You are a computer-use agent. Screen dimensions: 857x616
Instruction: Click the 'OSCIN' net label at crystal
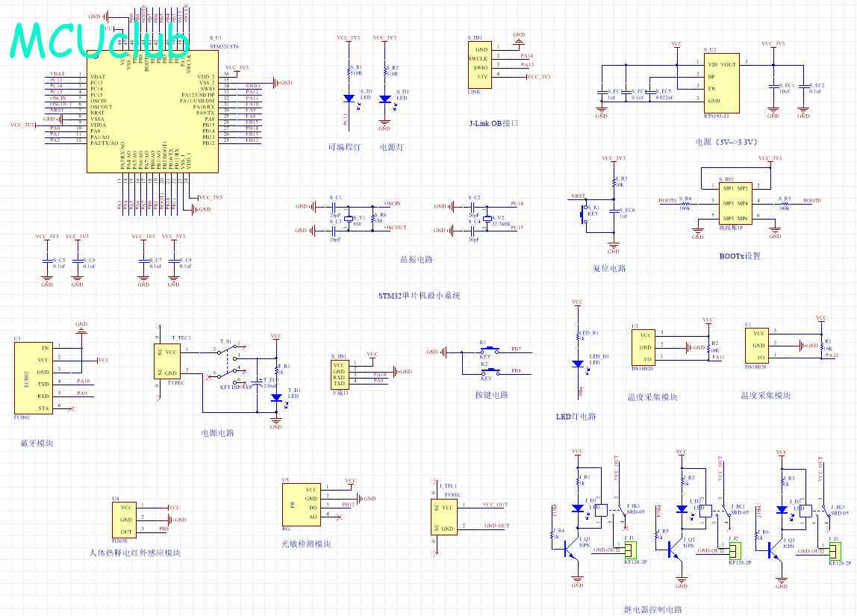(x=393, y=203)
